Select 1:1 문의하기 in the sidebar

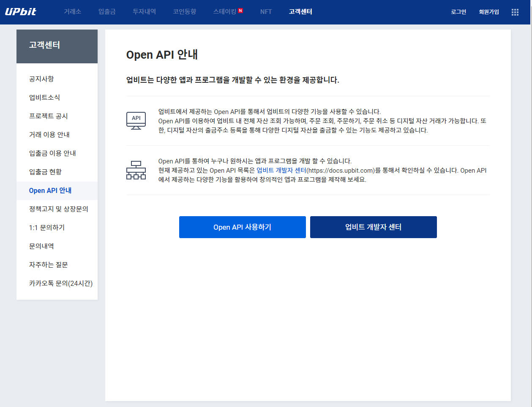pos(57,228)
